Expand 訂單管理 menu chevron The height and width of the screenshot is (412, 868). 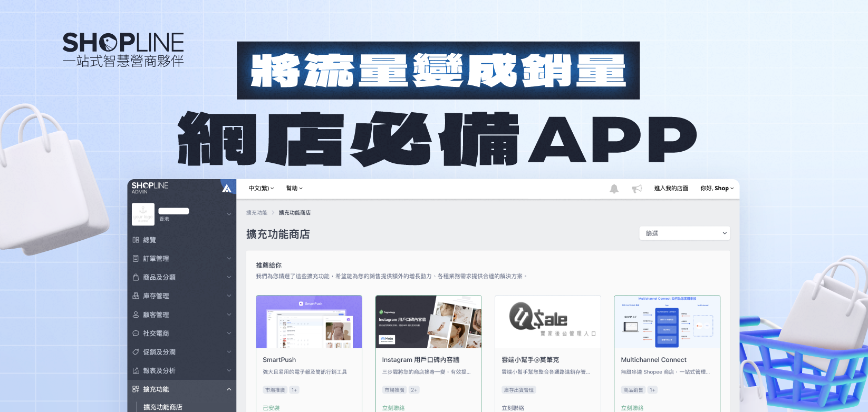tap(229, 259)
